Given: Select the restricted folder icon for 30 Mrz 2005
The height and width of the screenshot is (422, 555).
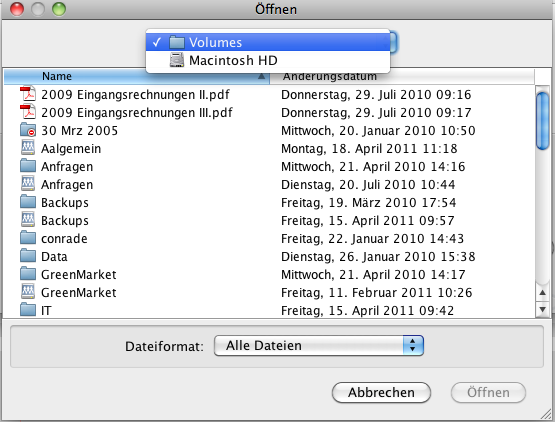Looking at the screenshot, I should point(28,130).
